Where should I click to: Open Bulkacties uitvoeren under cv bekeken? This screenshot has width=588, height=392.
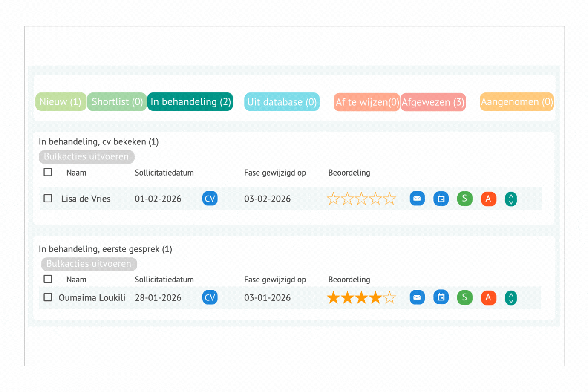[x=86, y=157]
